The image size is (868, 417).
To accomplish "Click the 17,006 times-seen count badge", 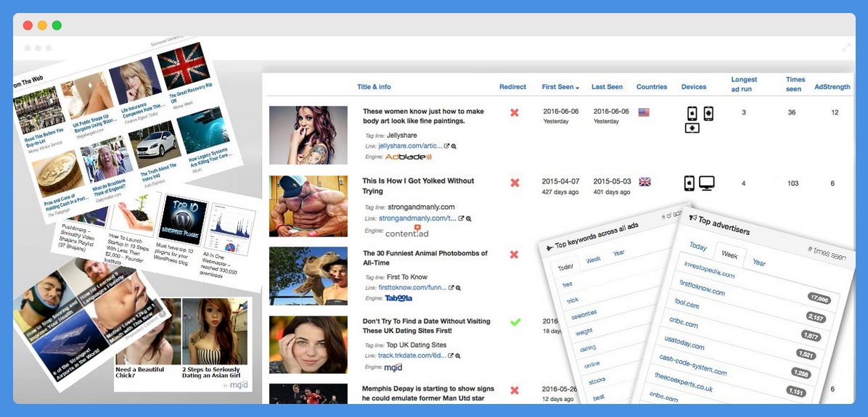I will pos(819,299).
